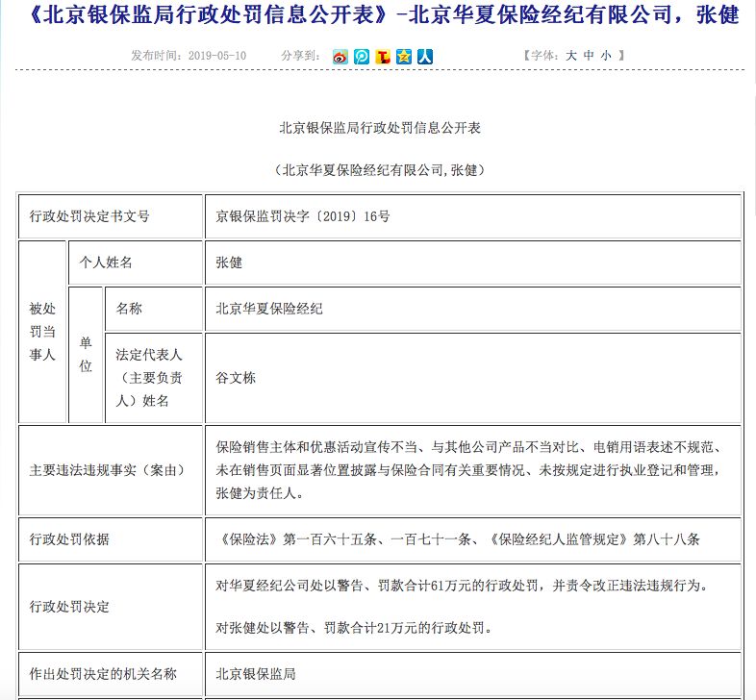This screenshot has height=700, width=756.
Task: Share the page to Sina Weibo
Action: click(340, 57)
